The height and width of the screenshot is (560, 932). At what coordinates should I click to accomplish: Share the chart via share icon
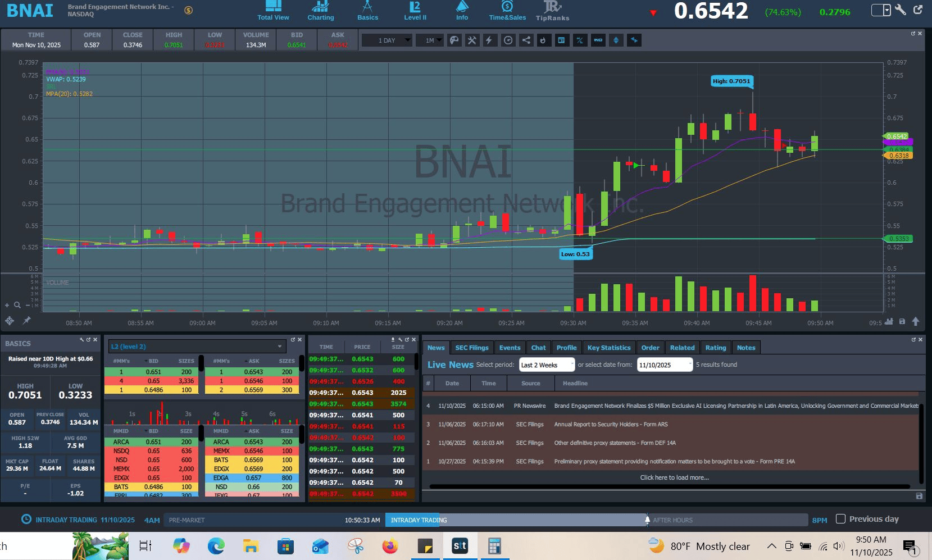pos(526,40)
